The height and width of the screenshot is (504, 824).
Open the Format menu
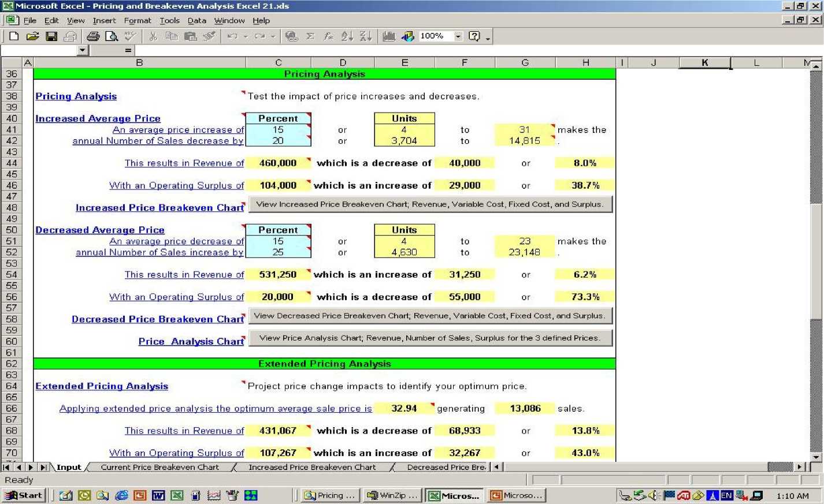point(138,20)
